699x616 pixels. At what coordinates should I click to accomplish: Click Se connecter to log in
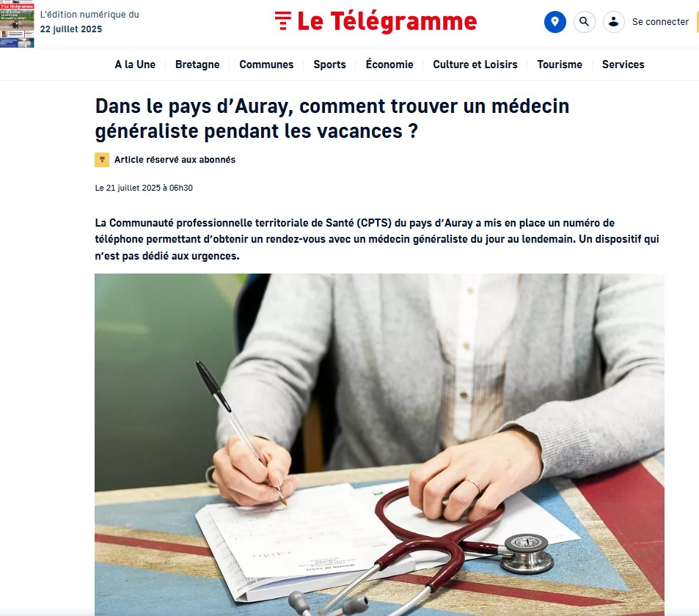coord(660,22)
